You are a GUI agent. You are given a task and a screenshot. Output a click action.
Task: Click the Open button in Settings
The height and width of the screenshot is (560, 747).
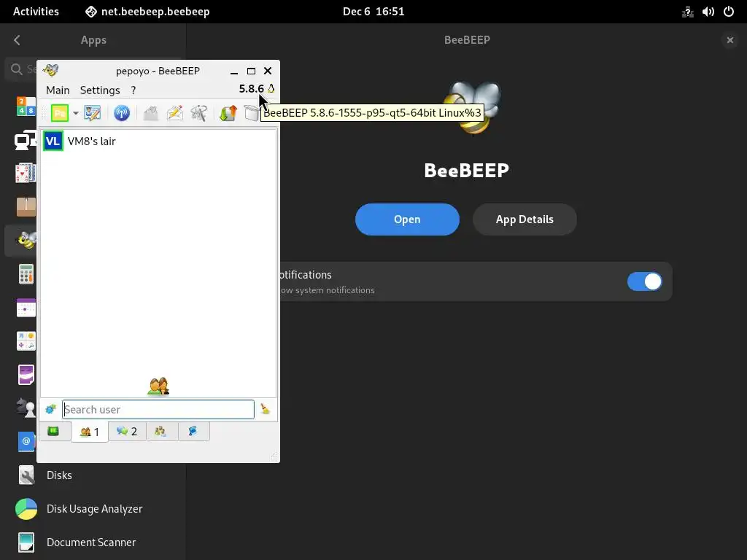pyautogui.click(x=407, y=219)
